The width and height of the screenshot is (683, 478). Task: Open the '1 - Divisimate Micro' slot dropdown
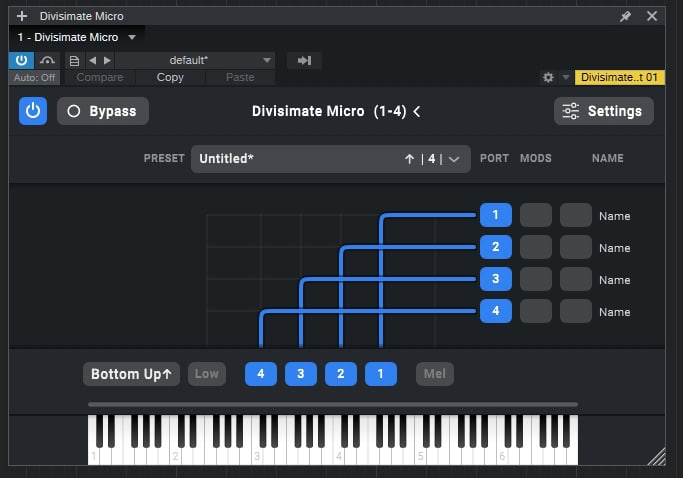tap(132, 37)
